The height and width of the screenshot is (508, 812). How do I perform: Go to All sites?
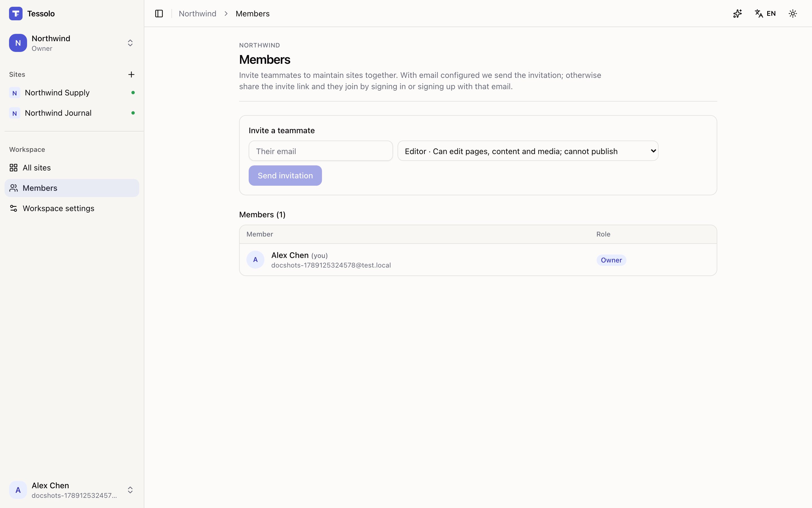[x=72, y=168]
